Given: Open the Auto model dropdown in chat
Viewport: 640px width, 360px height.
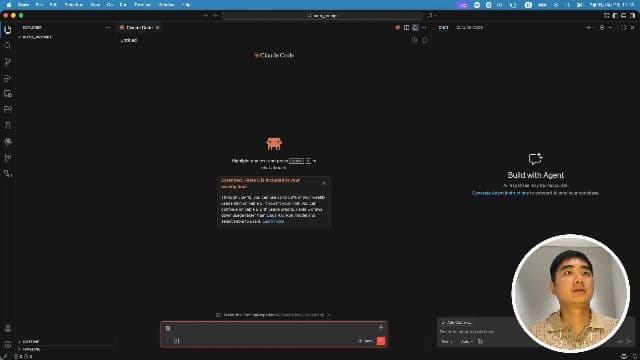Looking at the screenshot, I should (466, 341).
